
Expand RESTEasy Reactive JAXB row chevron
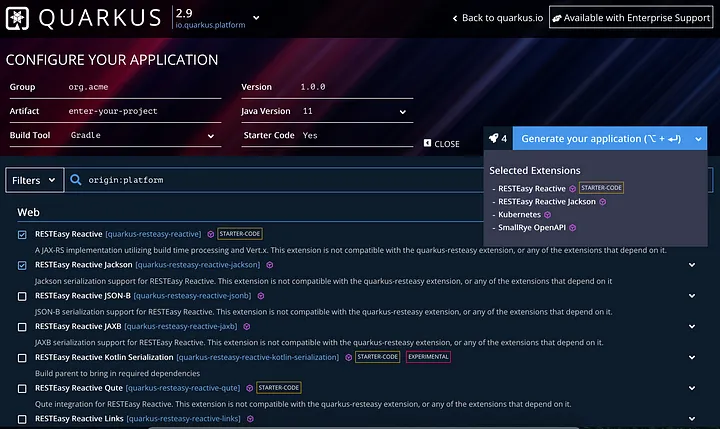click(x=692, y=327)
